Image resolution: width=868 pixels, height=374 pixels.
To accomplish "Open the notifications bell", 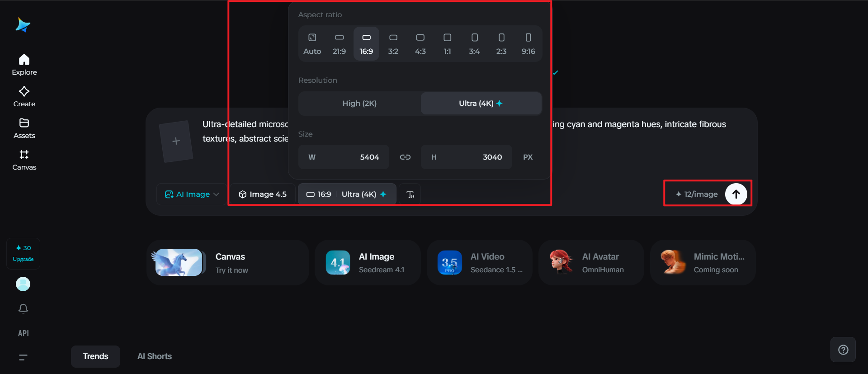I will point(23,308).
